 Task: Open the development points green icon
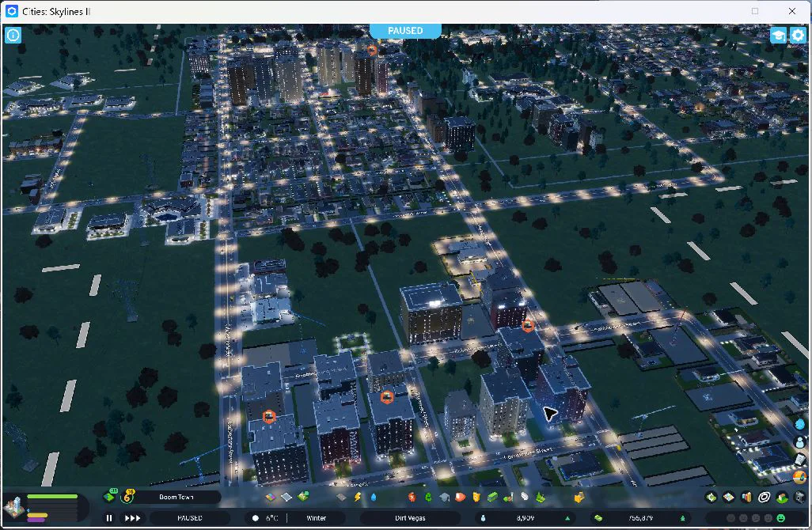110,496
